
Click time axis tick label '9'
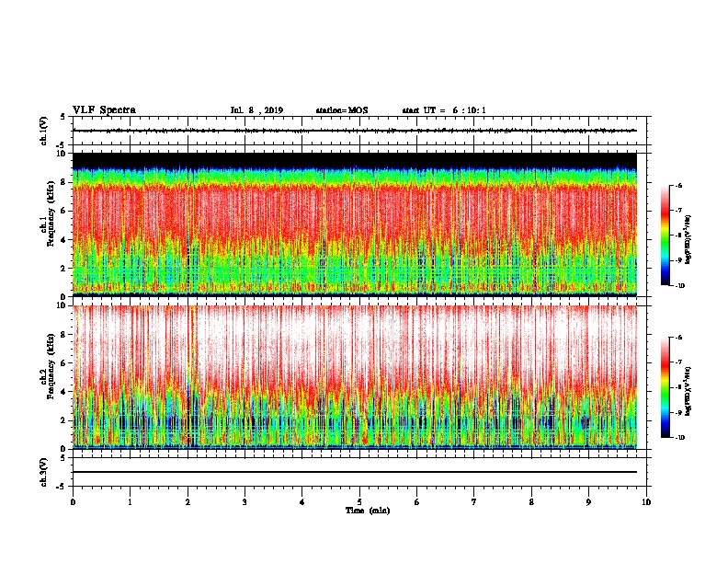tap(588, 502)
